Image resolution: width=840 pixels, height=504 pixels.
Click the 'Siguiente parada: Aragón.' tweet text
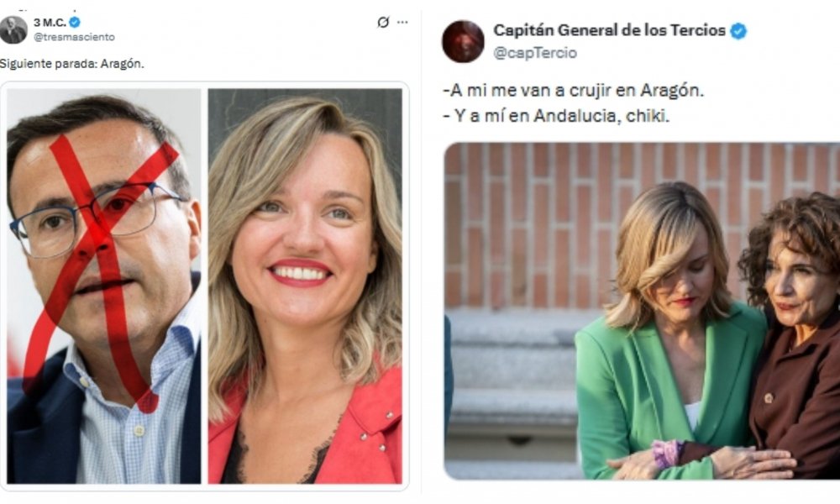coord(72,64)
